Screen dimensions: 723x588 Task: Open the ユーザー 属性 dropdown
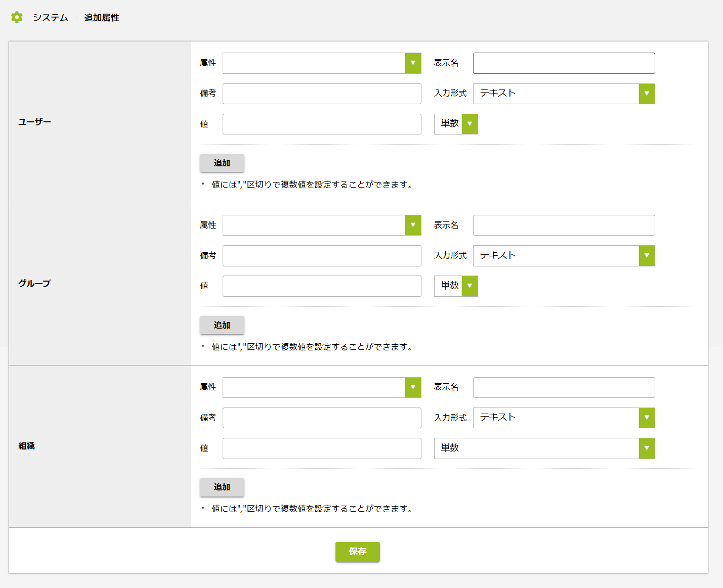click(x=322, y=63)
